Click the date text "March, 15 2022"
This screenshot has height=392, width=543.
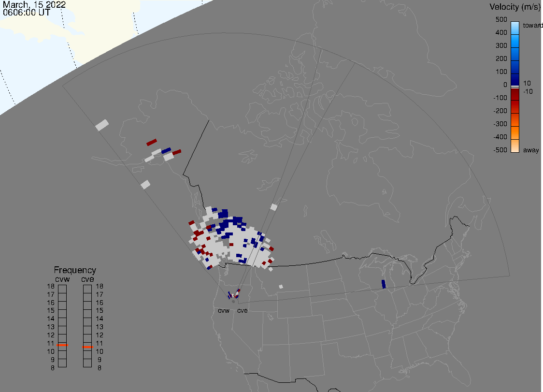34,5
